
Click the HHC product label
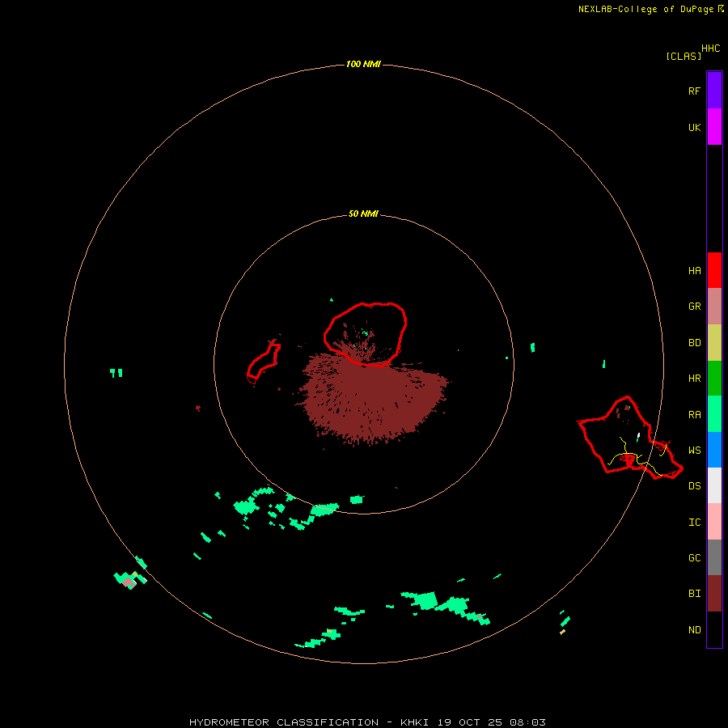click(711, 49)
